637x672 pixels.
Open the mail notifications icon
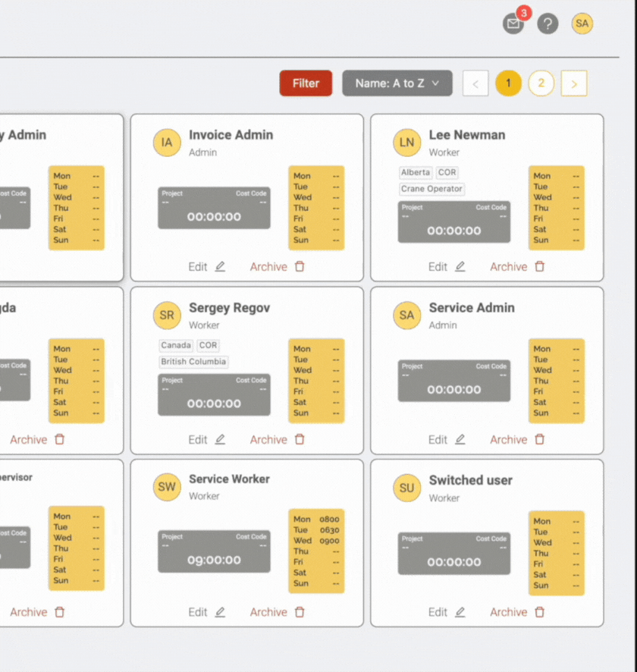pyautogui.click(x=513, y=24)
